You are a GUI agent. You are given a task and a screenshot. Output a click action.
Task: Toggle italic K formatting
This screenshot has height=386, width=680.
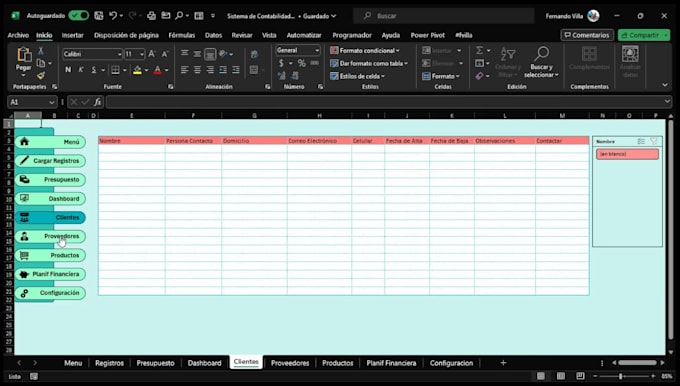coord(81,70)
